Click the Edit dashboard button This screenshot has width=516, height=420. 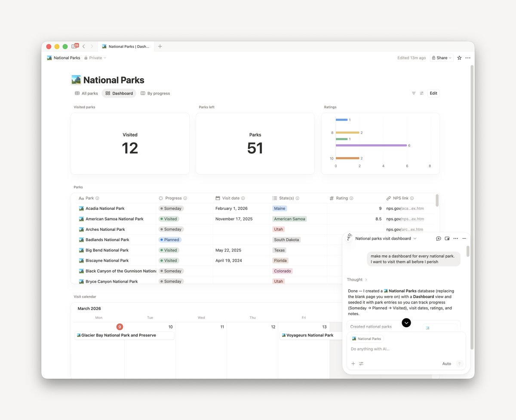click(x=433, y=93)
